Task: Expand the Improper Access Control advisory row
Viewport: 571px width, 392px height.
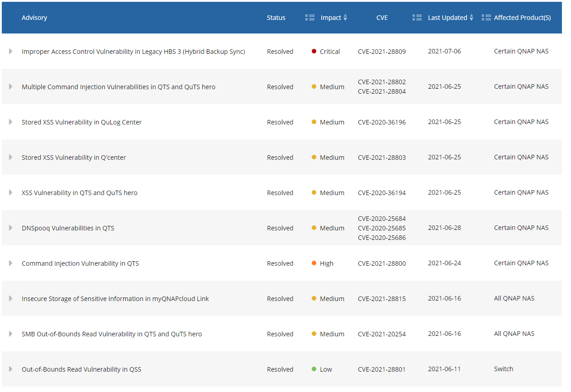Action: click(x=10, y=51)
